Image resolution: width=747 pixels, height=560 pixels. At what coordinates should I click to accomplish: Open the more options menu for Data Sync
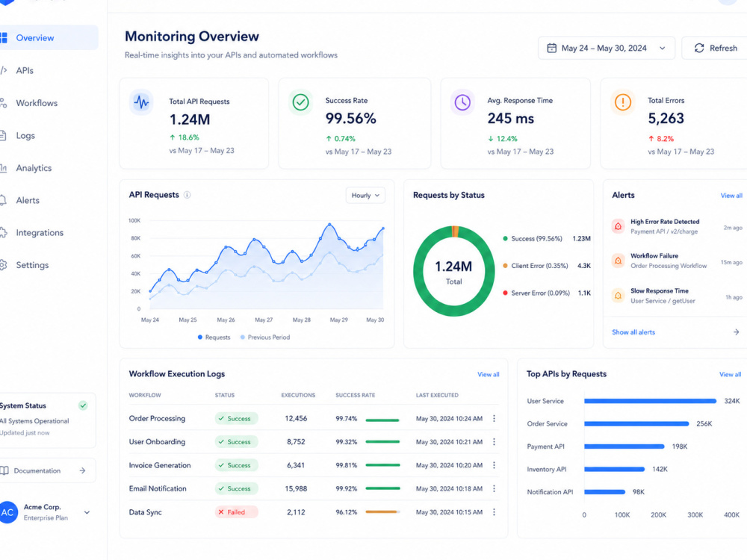(x=494, y=512)
